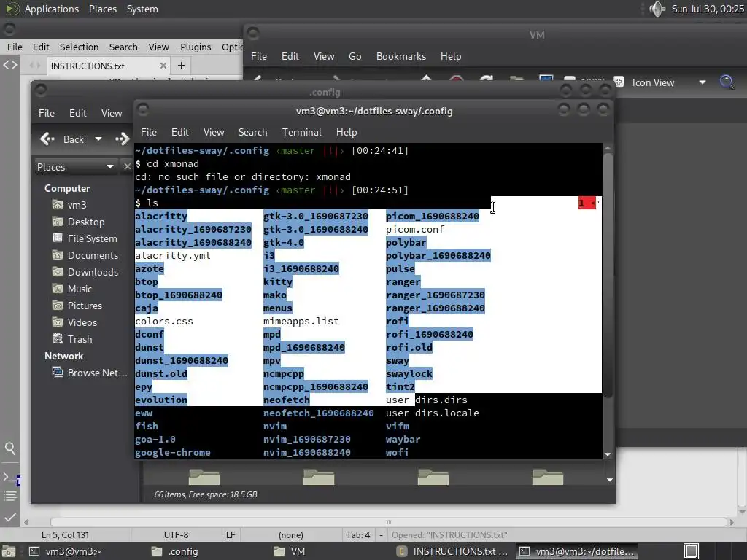Click the magnifier search icon in editor sidebar
The image size is (747, 560).
point(10,448)
